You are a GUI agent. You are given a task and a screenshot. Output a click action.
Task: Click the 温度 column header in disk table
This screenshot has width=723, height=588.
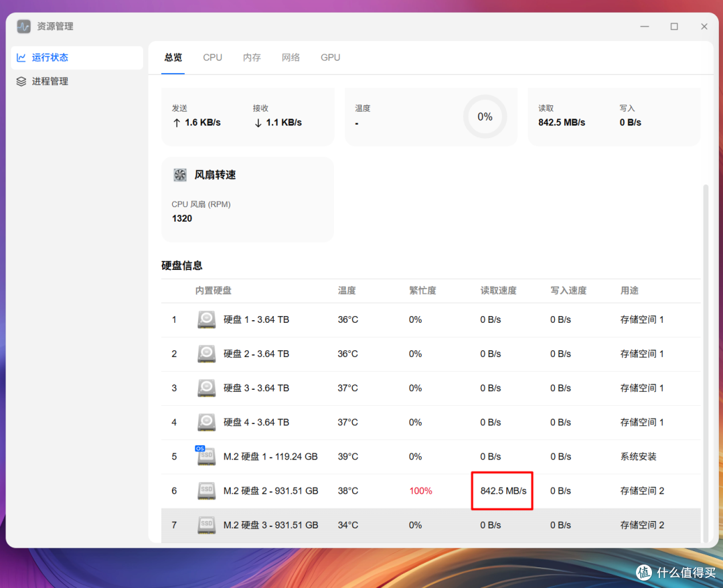[346, 291]
